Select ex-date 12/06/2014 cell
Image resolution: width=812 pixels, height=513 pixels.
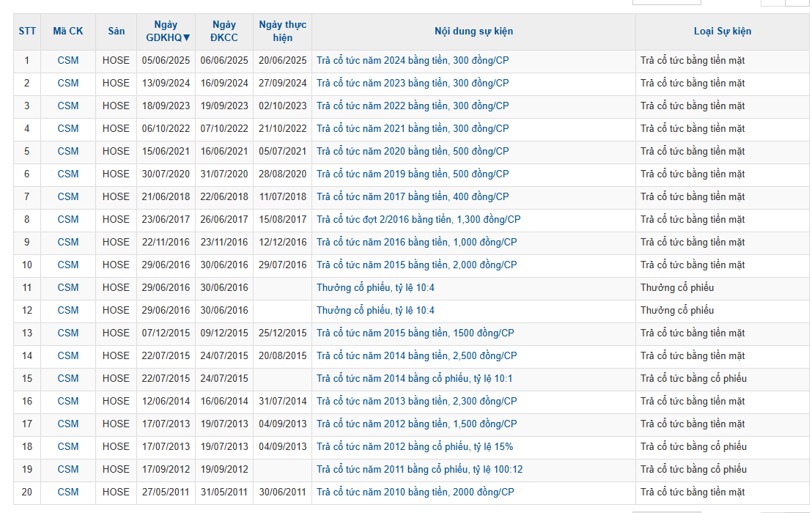tap(166, 402)
